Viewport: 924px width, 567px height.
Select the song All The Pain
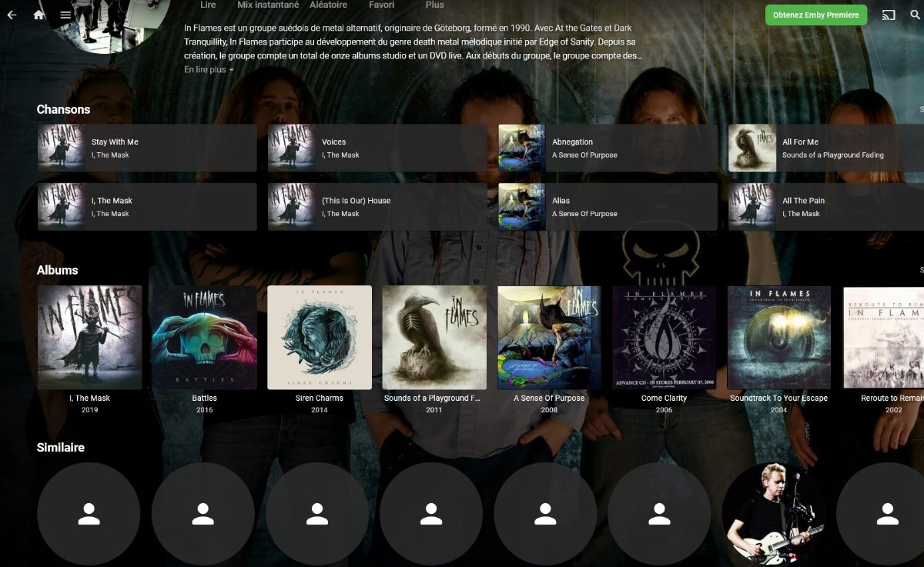(x=826, y=206)
